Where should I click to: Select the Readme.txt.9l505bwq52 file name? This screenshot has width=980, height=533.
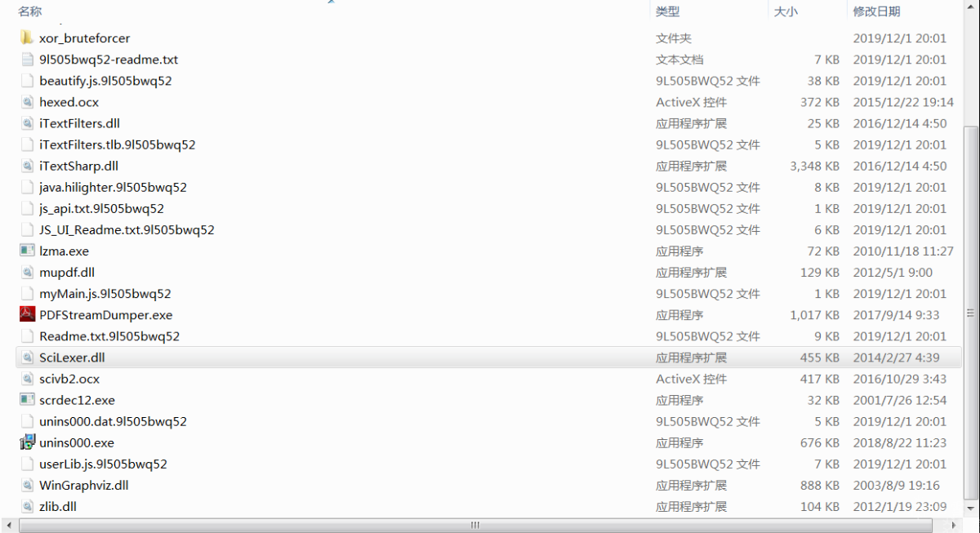109,336
